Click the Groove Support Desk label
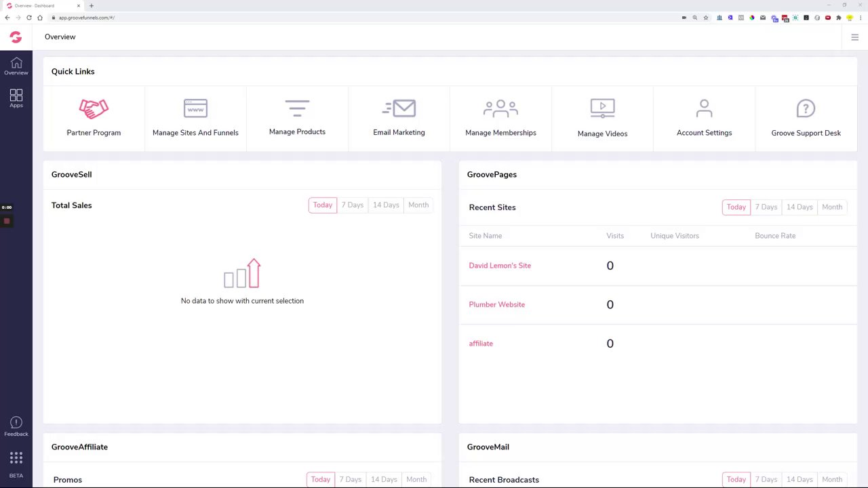 [x=806, y=133]
